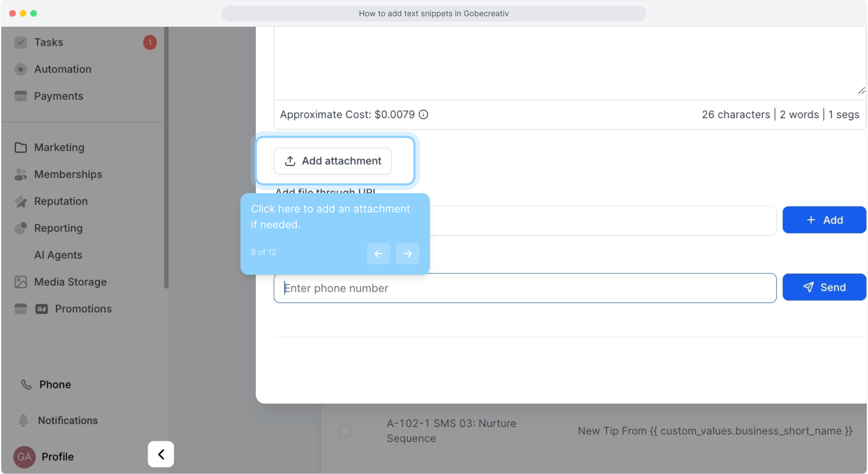The height and width of the screenshot is (474, 868).
Task: Click the blue Add button
Action: click(824, 220)
